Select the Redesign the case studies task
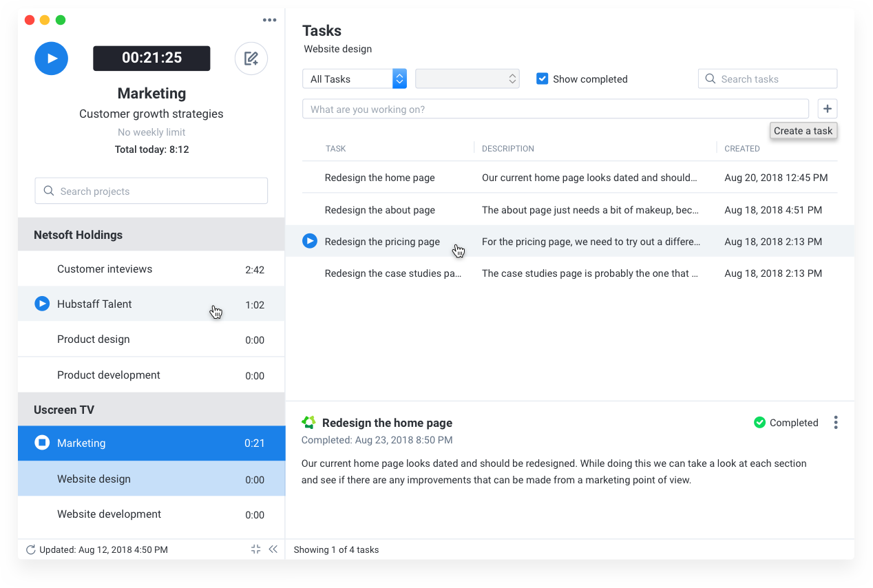Image resolution: width=873 pixels, height=588 pixels. click(x=569, y=273)
